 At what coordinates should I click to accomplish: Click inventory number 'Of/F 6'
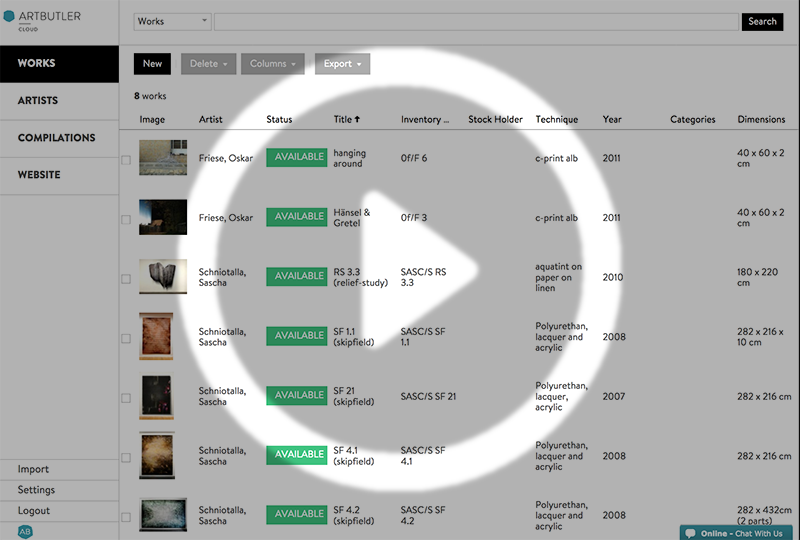(x=414, y=158)
